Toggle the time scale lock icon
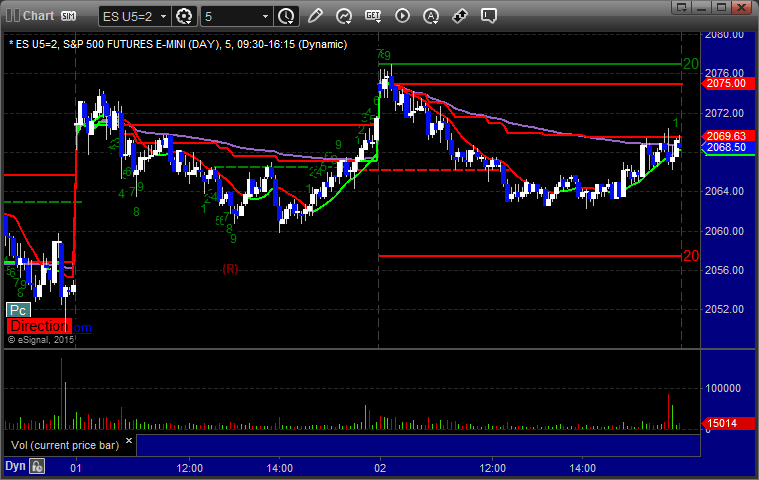The height and width of the screenshot is (480, 759). point(37,466)
